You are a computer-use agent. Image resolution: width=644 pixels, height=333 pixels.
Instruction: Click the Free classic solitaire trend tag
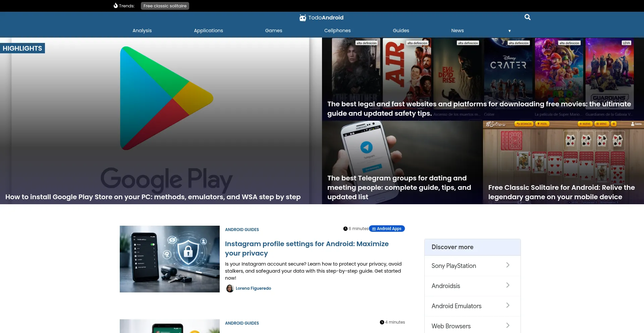tap(165, 6)
